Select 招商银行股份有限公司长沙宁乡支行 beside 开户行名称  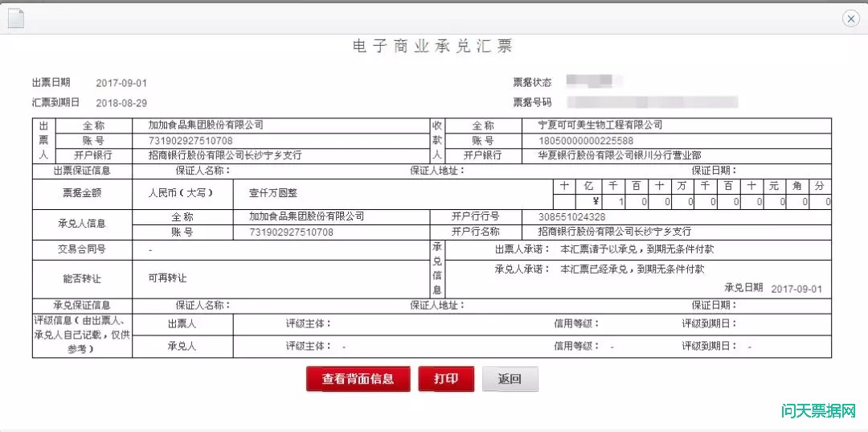point(615,232)
